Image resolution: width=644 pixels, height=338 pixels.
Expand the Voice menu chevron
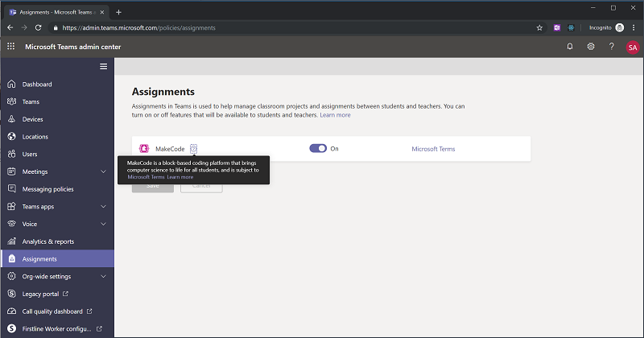pos(104,224)
